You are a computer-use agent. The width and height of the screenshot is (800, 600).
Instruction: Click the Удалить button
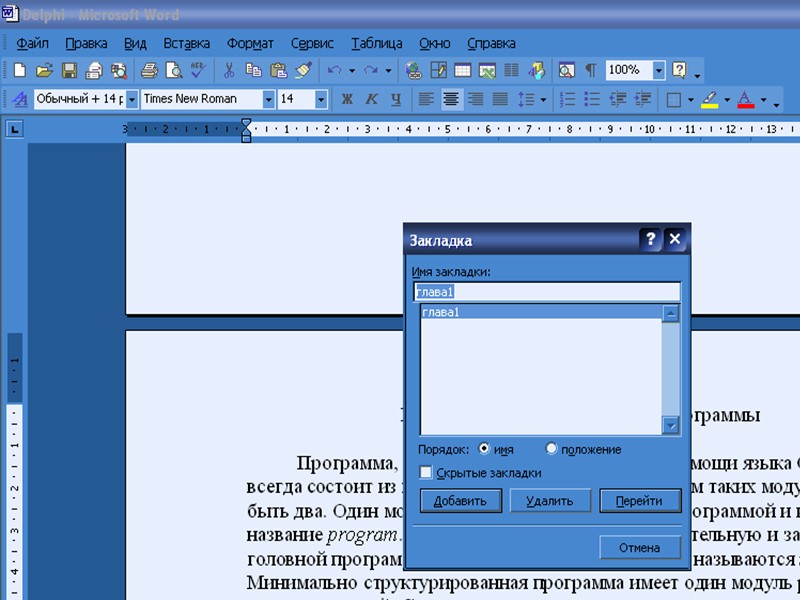pos(550,501)
